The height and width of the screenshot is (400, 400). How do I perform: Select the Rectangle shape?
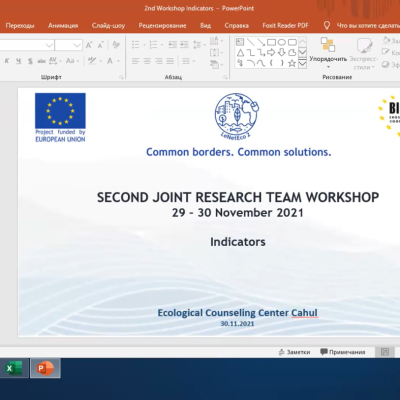272,42
